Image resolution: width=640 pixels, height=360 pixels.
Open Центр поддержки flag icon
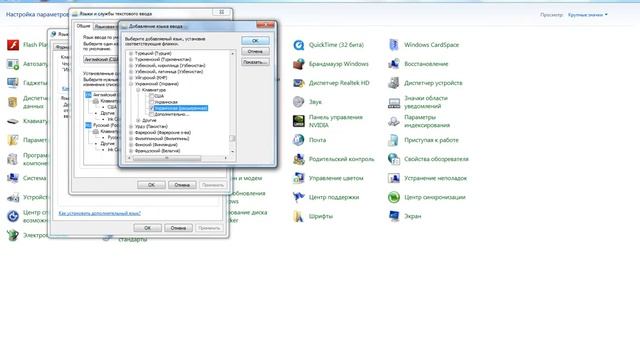point(298,197)
